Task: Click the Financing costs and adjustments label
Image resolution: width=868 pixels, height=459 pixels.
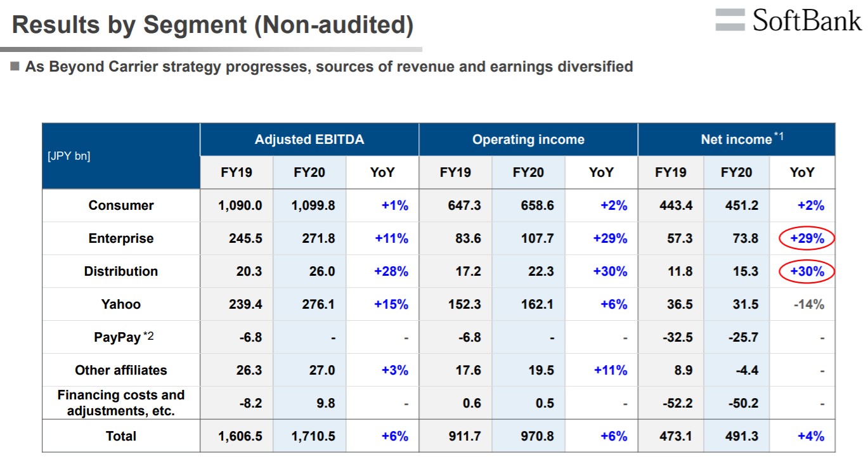Action: pos(120,403)
